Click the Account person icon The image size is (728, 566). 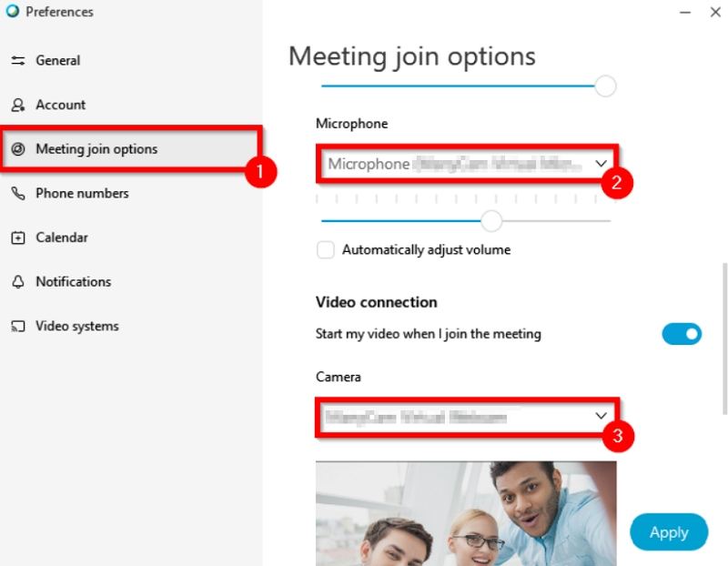click(18, 105)
